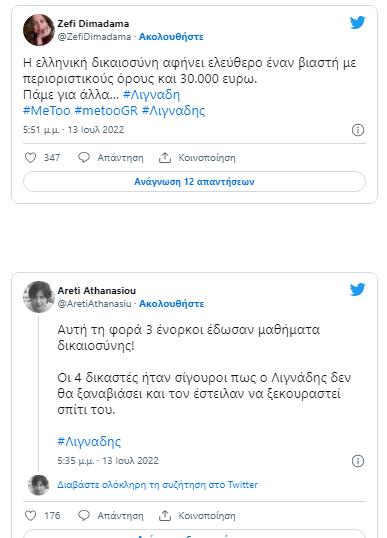
Task: Open the #MeToo hashtag link
Action: (x=47, y=111)
